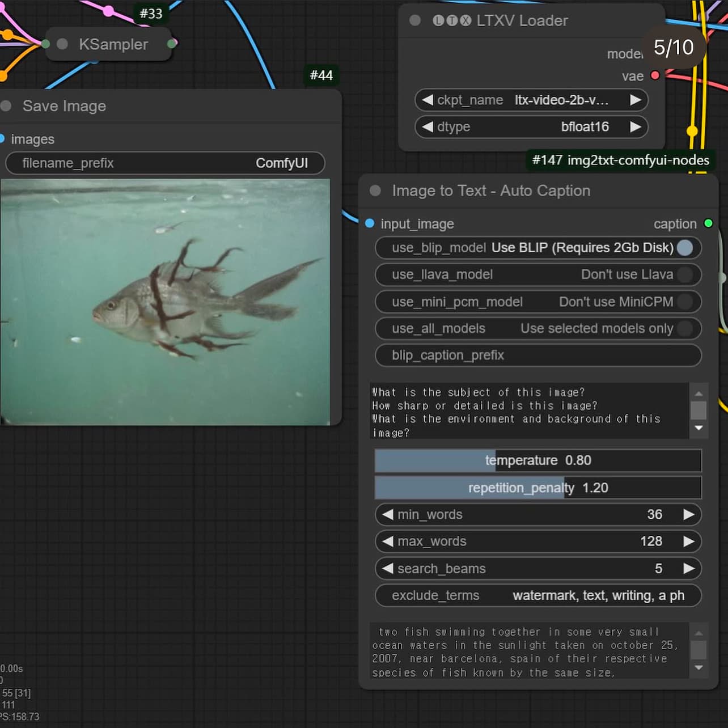Click the temperature slider
This screenshot has width=728, height=728.
tap(537, 460)
